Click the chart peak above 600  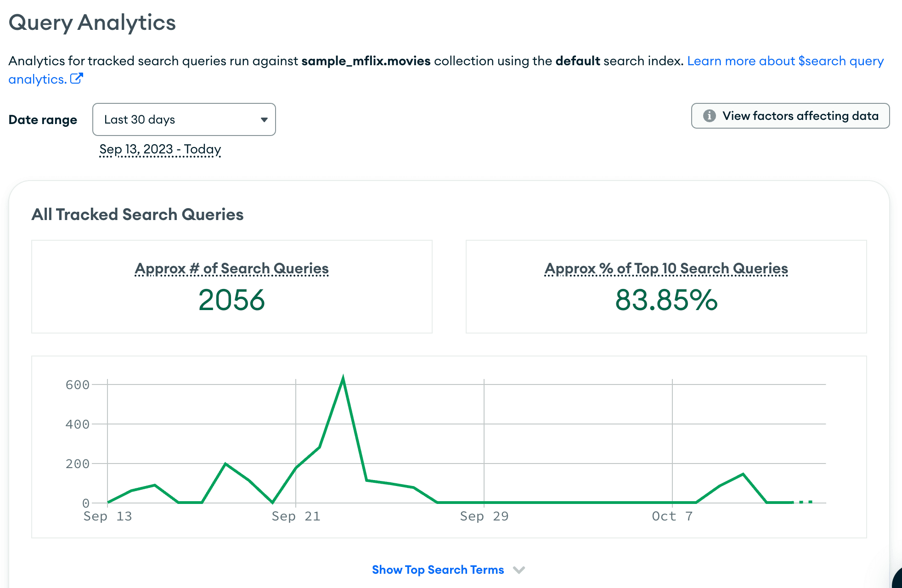pos(343,378)
